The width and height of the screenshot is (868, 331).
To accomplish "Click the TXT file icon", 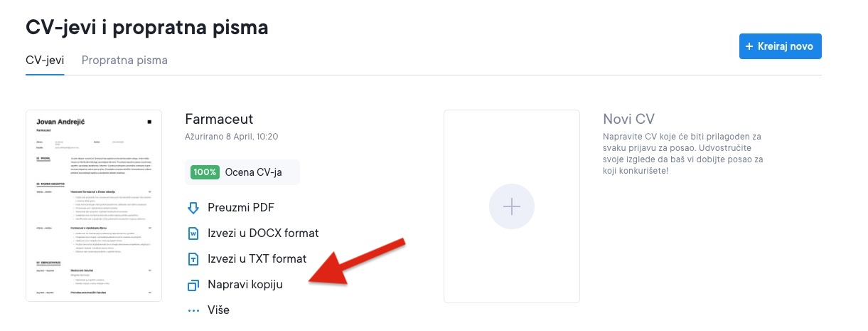I will 192,259.
